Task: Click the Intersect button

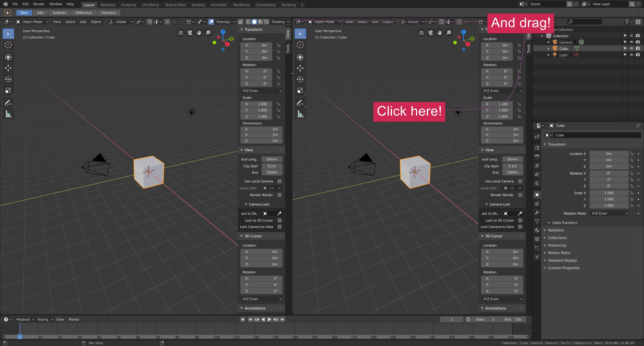Action: tap(109, 13)
